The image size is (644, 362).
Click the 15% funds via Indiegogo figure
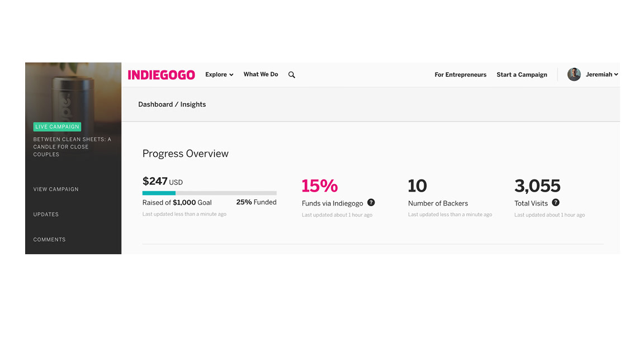[x=320, y=186]
